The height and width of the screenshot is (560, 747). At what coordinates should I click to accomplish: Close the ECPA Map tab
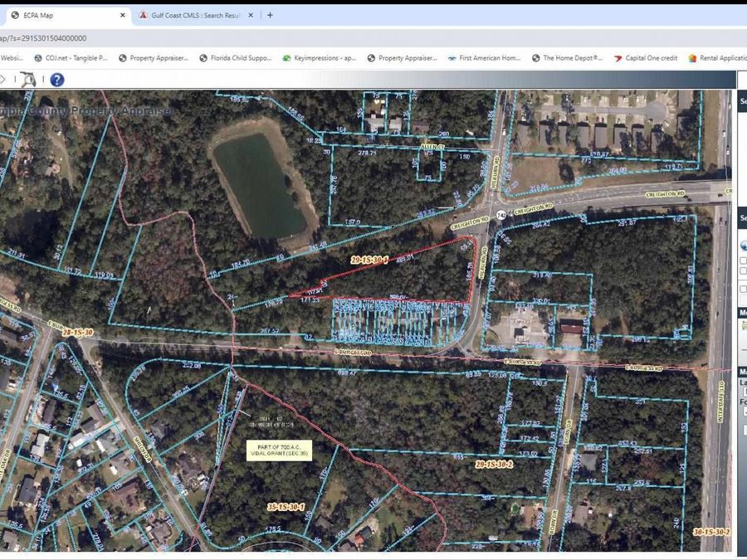[123, 15]
